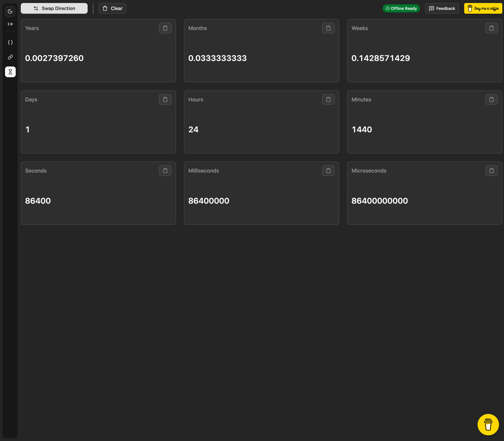
Task: Clear all conversion values
Action: click(x=112, y=8)
